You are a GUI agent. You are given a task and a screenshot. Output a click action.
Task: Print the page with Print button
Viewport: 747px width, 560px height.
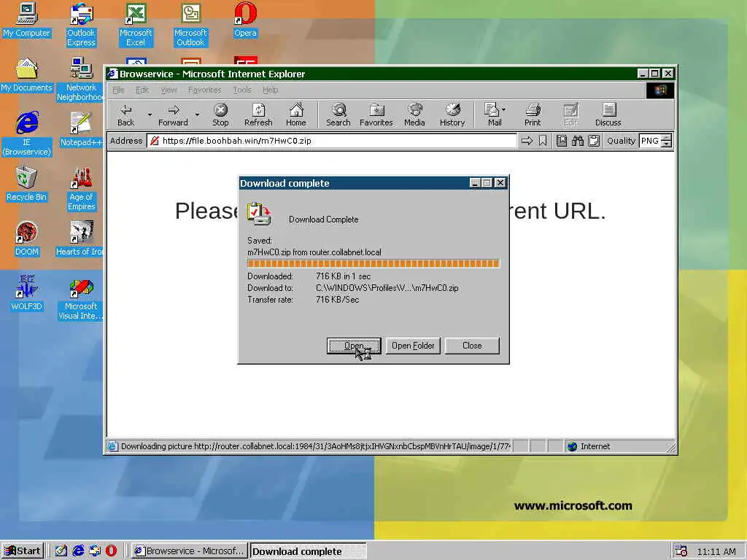click(533, 115)
